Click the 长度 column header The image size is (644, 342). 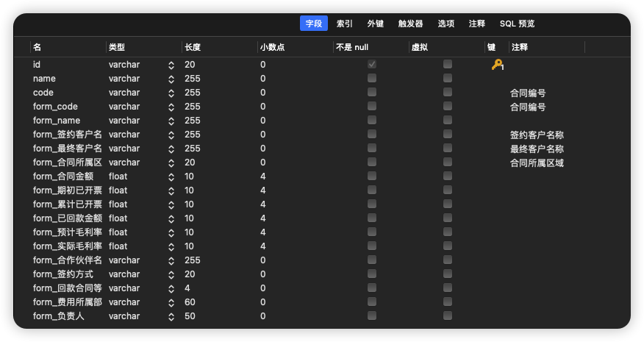coord(193,47)
